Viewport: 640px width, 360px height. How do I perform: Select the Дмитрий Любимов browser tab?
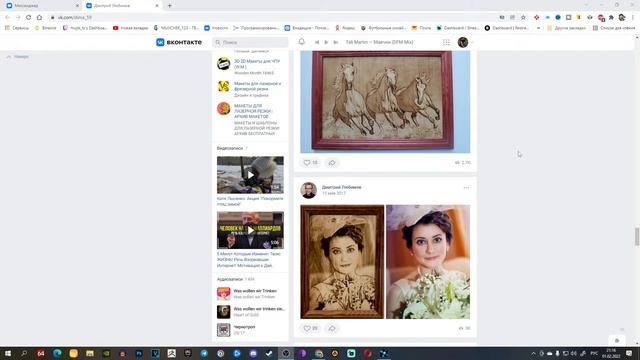pos(121,6)
